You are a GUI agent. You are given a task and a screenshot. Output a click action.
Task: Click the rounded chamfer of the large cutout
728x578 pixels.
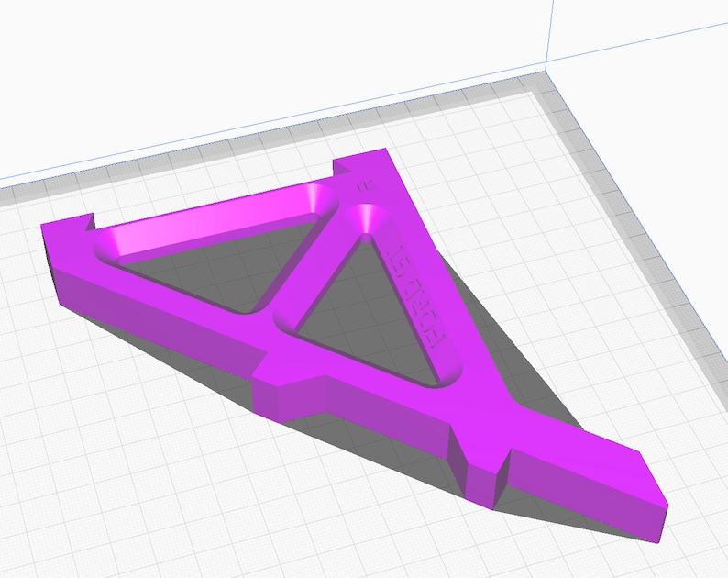(218, 218)
